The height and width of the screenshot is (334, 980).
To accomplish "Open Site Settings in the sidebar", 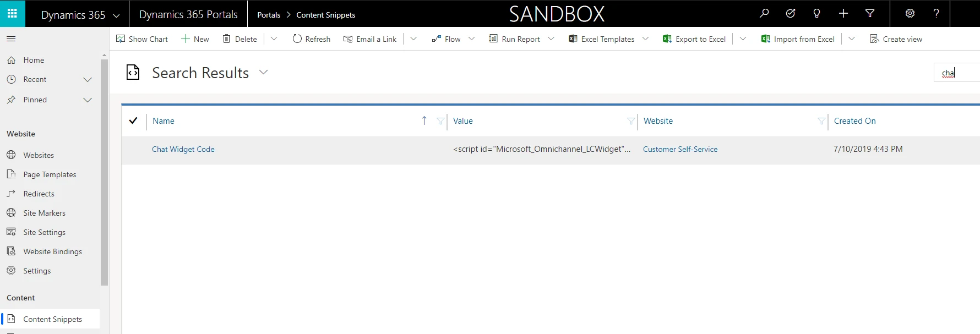I will pos(44,232).
